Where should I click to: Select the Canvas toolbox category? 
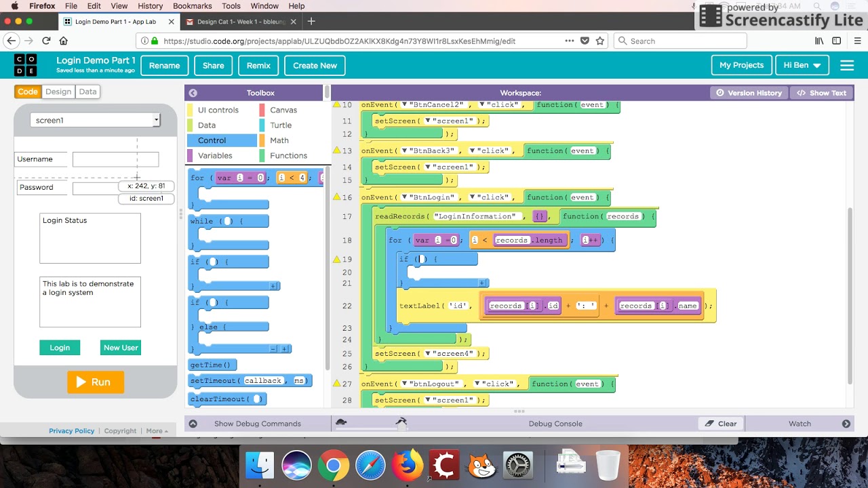283,110
